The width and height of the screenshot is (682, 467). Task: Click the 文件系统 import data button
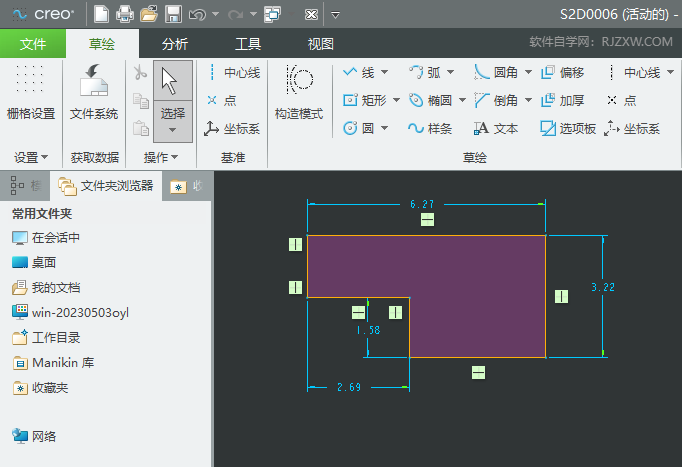(94, 92)
